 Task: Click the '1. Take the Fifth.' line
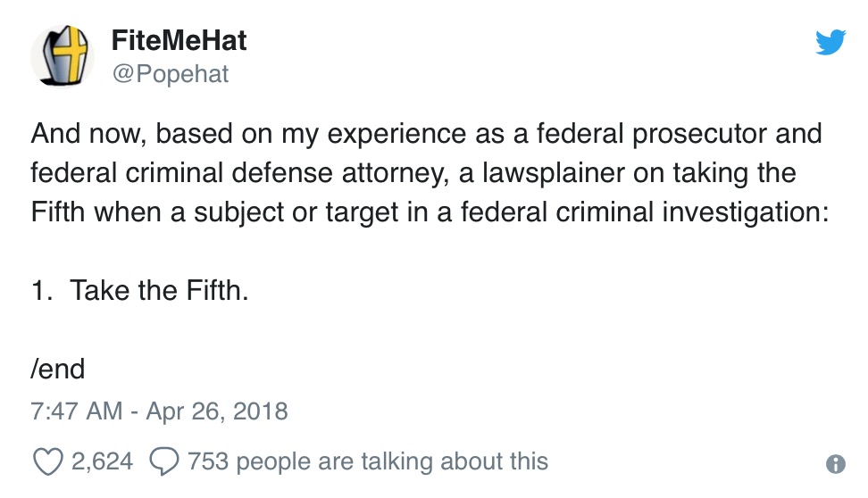[x=140, y=291]
